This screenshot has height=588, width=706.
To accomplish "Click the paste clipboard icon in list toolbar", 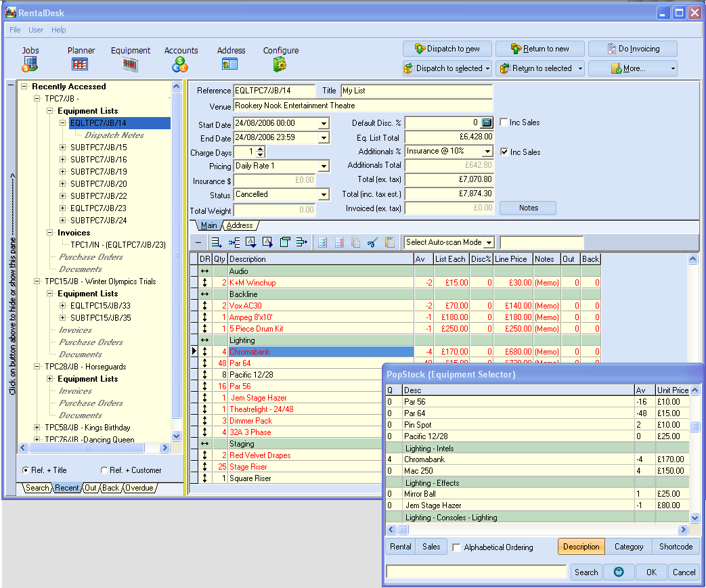I will click(389, 242).
